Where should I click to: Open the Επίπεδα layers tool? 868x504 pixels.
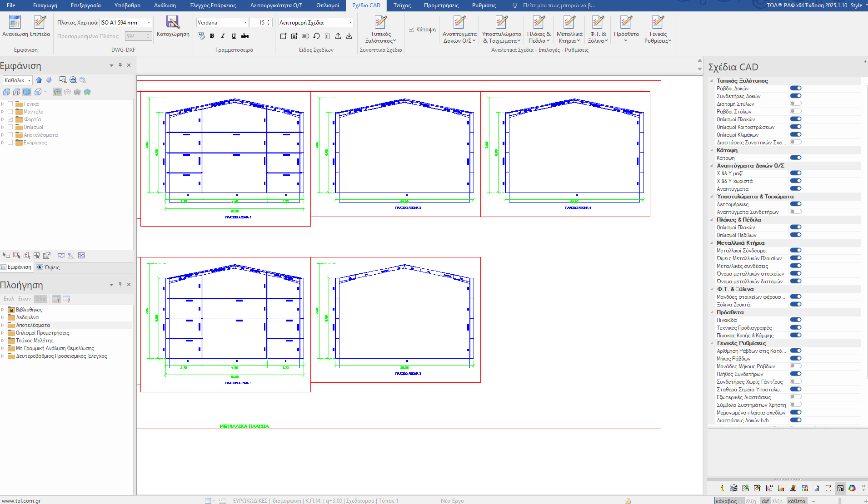(40, 23)
